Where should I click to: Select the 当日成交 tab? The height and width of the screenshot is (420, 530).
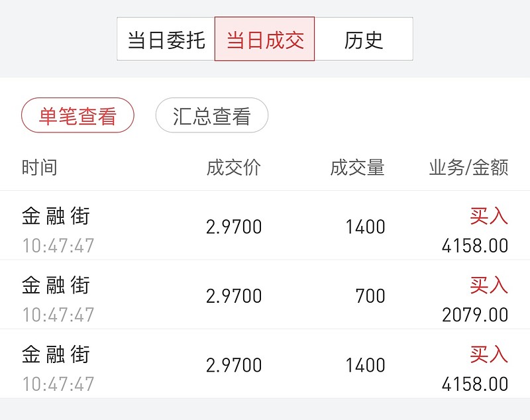[x=265, y=40]
